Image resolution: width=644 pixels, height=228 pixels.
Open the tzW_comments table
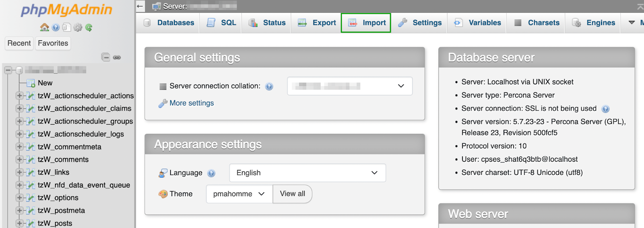[x=63, y=159]
